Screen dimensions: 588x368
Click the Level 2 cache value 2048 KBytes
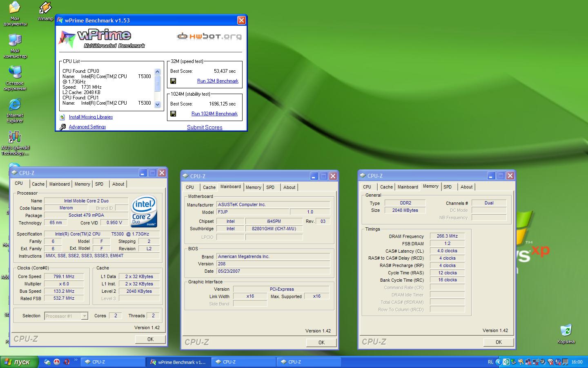(139, 291)
